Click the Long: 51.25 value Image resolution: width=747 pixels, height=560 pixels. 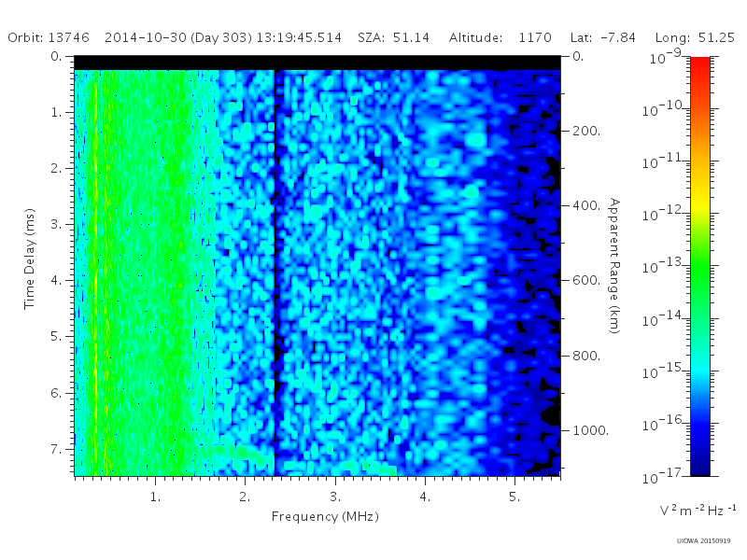tap(695, 37)
